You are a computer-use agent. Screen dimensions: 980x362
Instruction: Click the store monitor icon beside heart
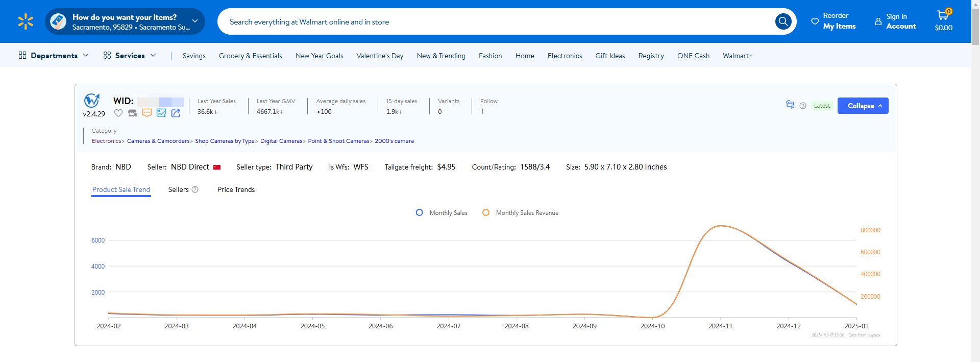click(133, 113)
